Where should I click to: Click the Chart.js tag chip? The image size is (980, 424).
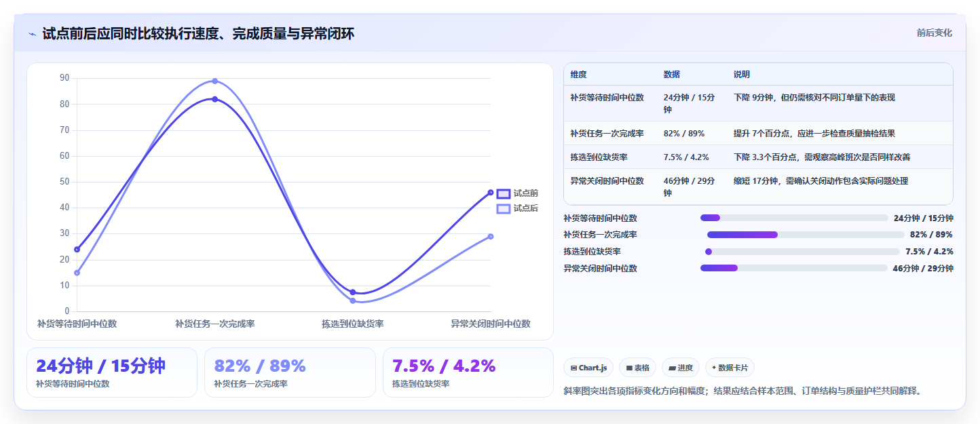[588, 368]
